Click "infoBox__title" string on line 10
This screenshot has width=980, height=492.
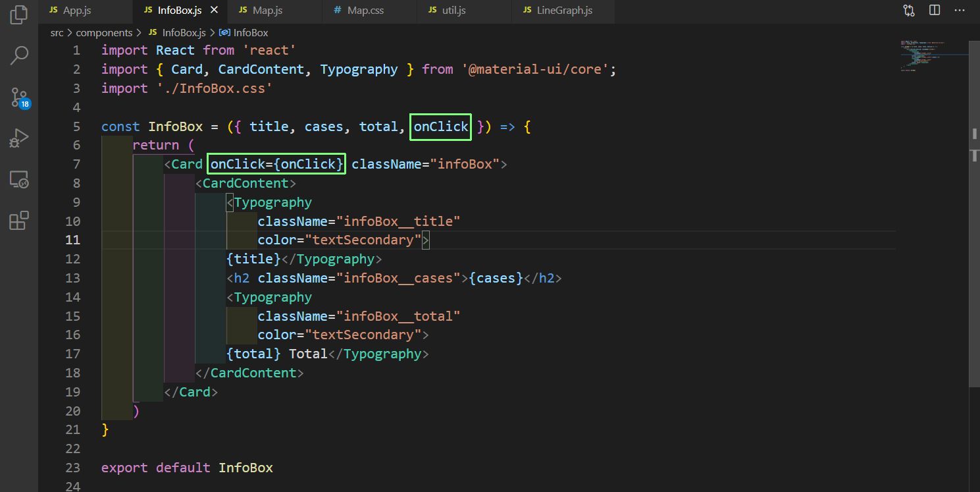tap(398, 221)
